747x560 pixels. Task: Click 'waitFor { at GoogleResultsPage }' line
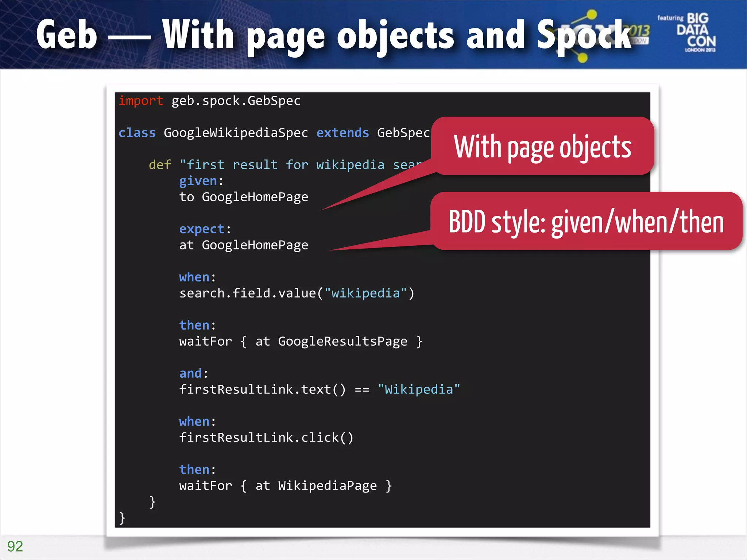pyautogui.click(x=301, y=342)
